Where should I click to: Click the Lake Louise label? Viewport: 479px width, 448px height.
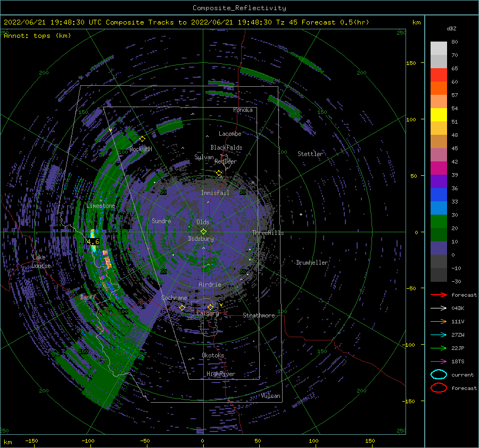point(41,262)
